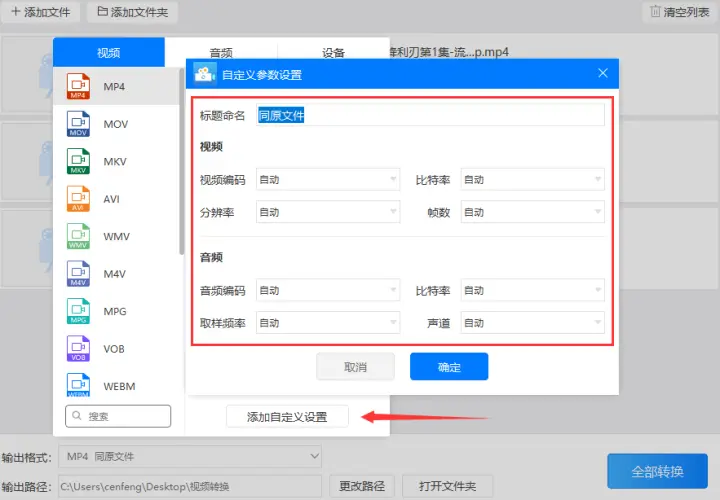The height and width of the screenshot is (500, 720).
Task: Close the 自定义参数设置 dialog
Action: [603, 73]
